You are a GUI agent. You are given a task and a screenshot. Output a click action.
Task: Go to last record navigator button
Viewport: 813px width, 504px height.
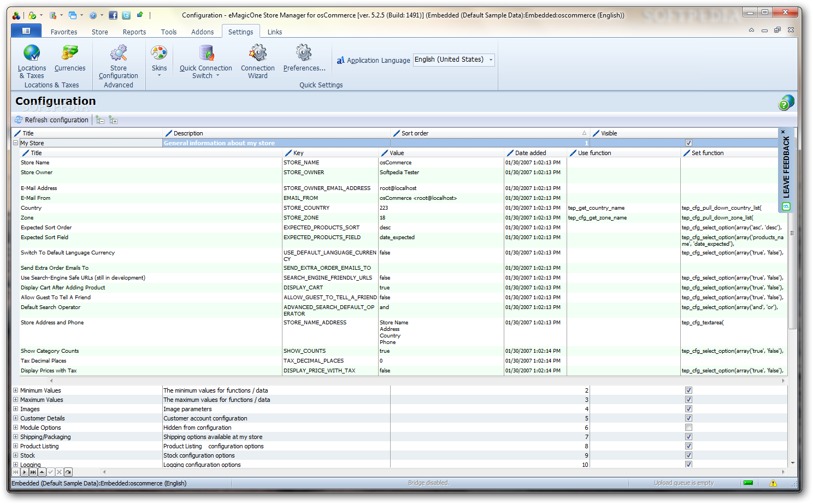pyautogui.click(x=33, y=472)
